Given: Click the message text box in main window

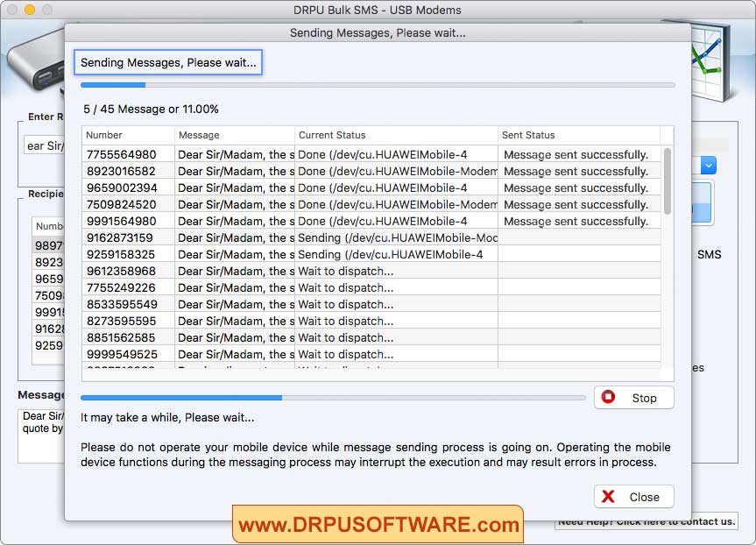Looking at the screenshot, I should click(x=41, y=436).
